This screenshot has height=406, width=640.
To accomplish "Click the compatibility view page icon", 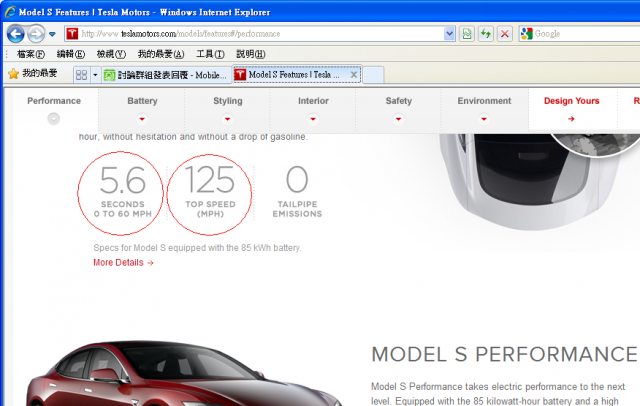I will [467, 34].
